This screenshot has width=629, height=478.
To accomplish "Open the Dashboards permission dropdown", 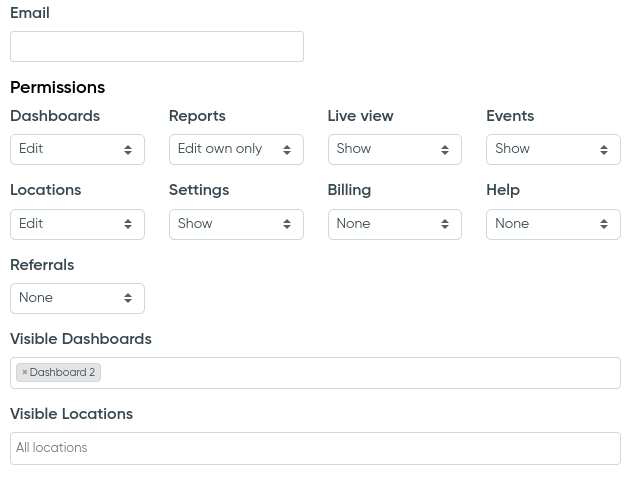I will click(x=77, y=150).
